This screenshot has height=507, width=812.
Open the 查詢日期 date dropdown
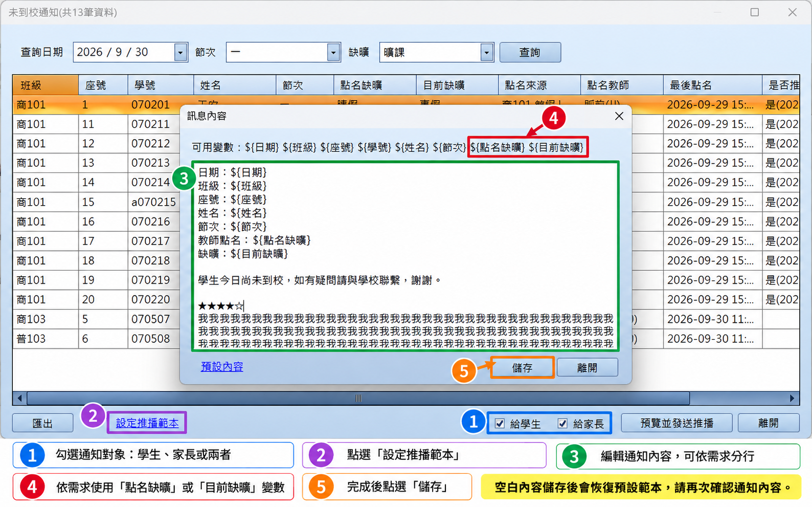click(x=181, y=52)
